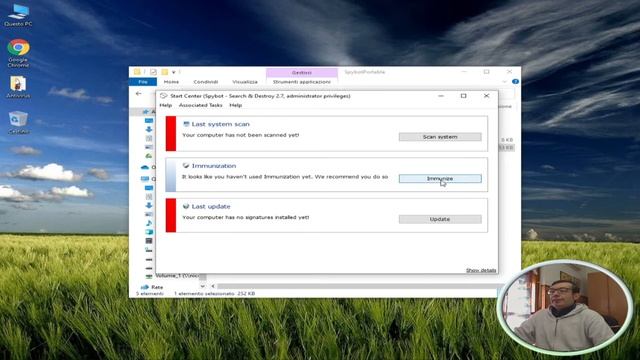Viewport: 640px width, 360px height.
Task: Select the Last system scan heading
Action: pos(220,124)
